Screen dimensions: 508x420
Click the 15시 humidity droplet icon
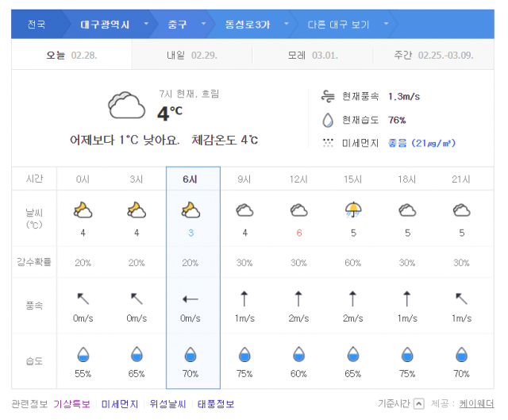pos(353,355)
